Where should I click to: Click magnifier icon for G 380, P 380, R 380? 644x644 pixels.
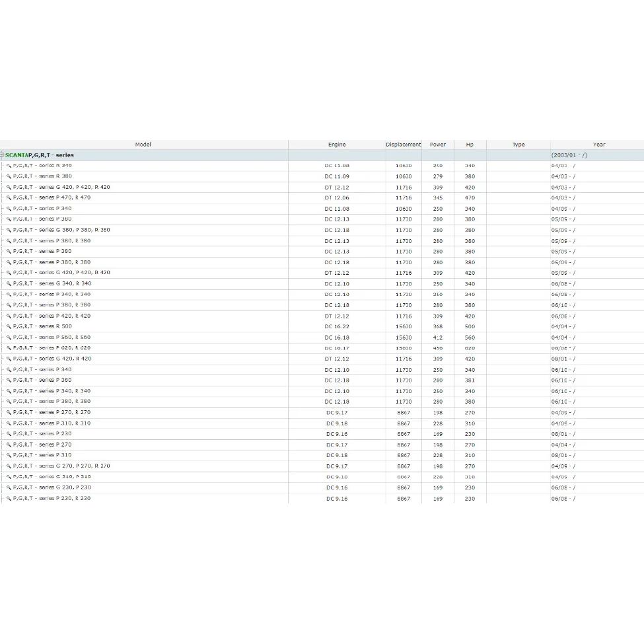click(x=9, y=230)
